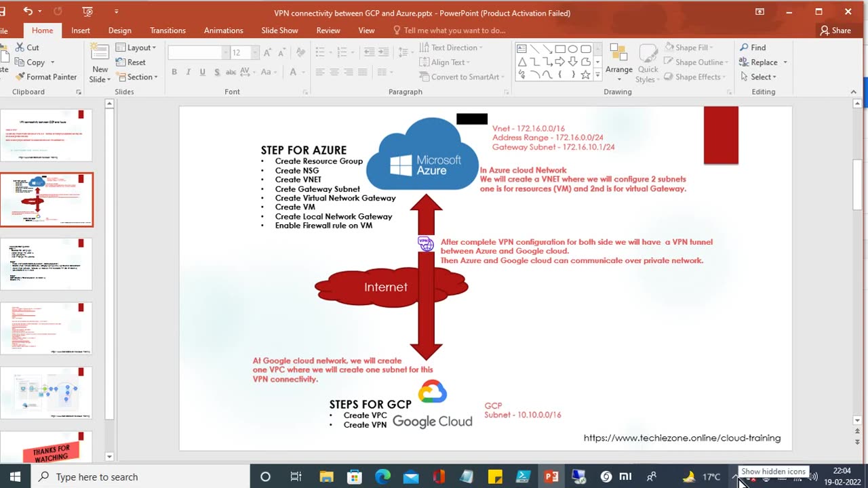Select the Thanks For Watching slide thumbnail

(x=46, y=446)
